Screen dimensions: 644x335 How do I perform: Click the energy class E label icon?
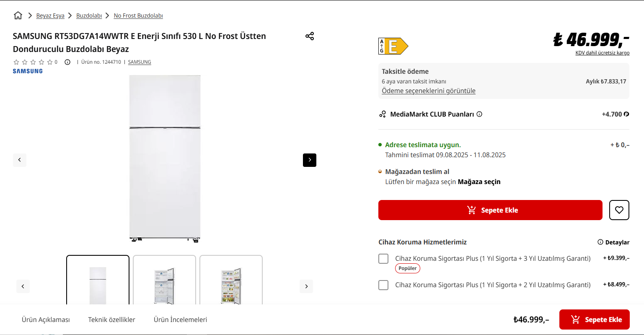pos(393,46)
